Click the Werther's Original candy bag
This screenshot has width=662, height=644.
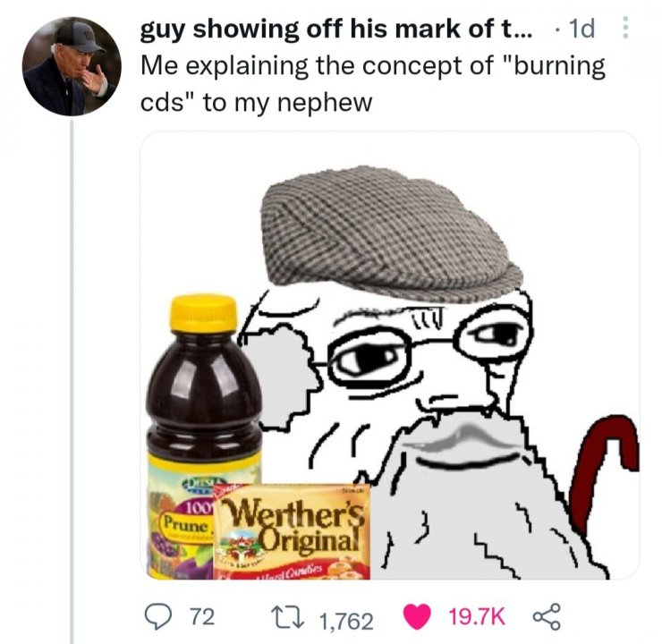292,531
